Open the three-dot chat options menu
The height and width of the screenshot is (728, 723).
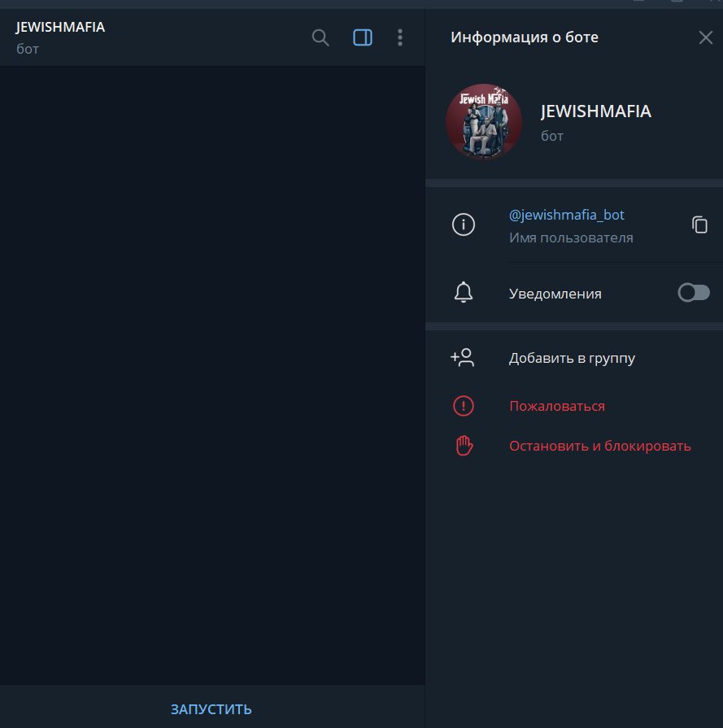tap(400, 37)
